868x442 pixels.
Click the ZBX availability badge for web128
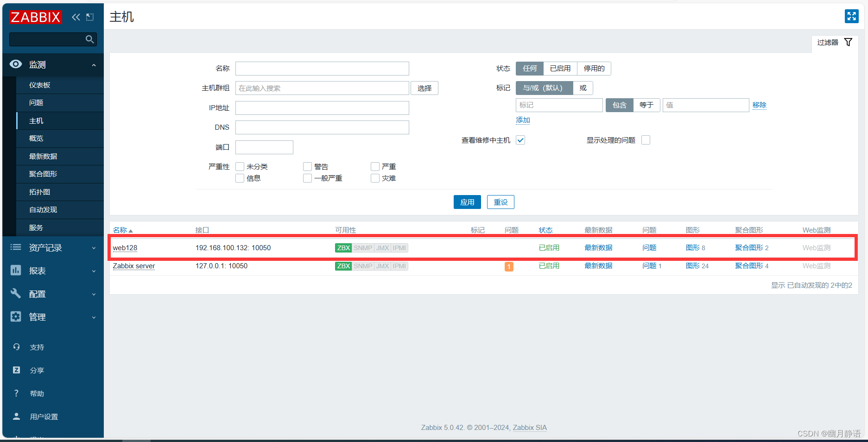343,248
